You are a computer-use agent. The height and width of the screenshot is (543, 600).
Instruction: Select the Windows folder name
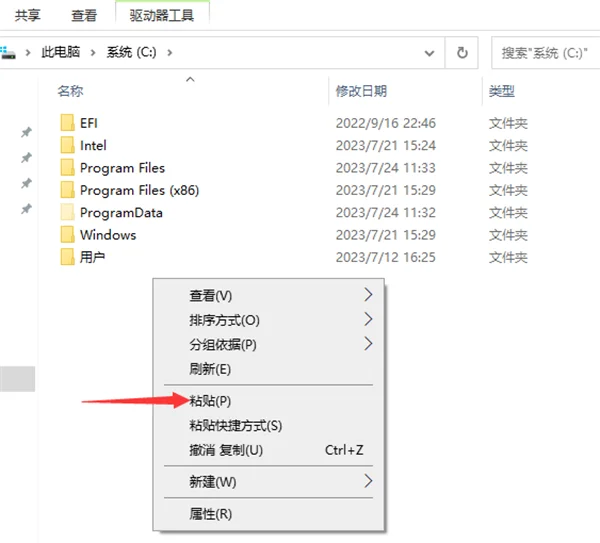[x=108, y=235]
